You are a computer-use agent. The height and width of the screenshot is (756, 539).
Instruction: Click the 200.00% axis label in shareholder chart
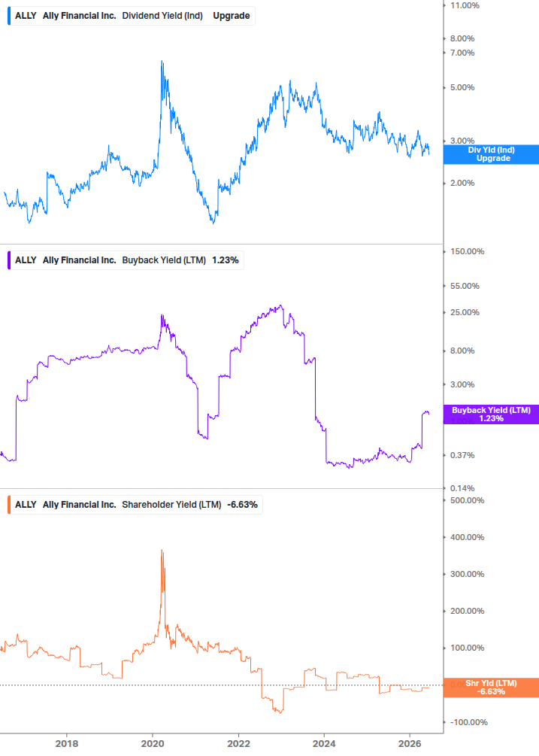[468, 610]
